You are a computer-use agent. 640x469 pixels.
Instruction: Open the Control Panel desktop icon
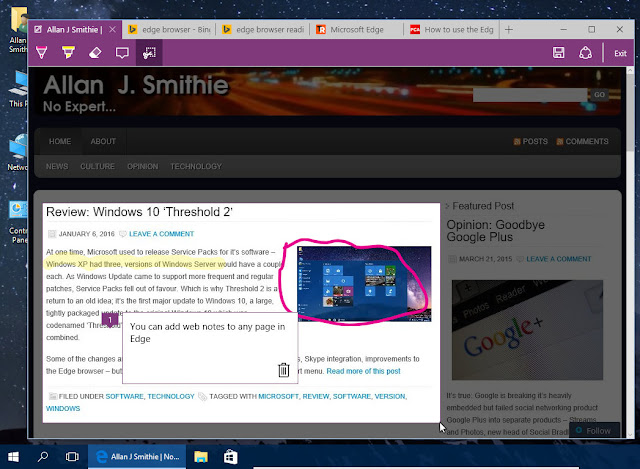[17, 222]
